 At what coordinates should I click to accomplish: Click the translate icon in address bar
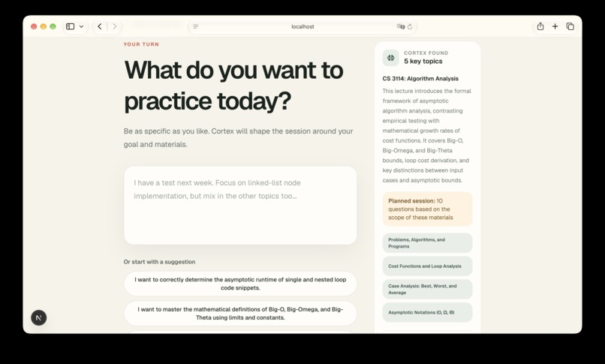401,26
